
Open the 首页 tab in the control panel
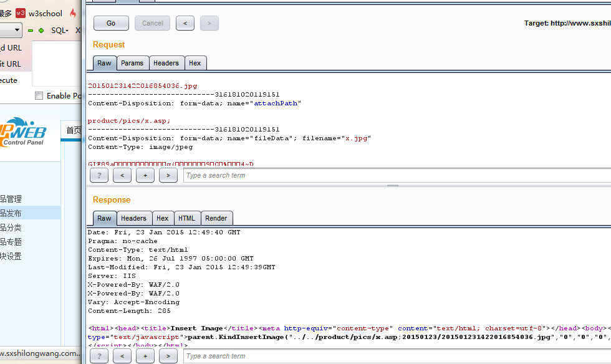tap(74, 130)
